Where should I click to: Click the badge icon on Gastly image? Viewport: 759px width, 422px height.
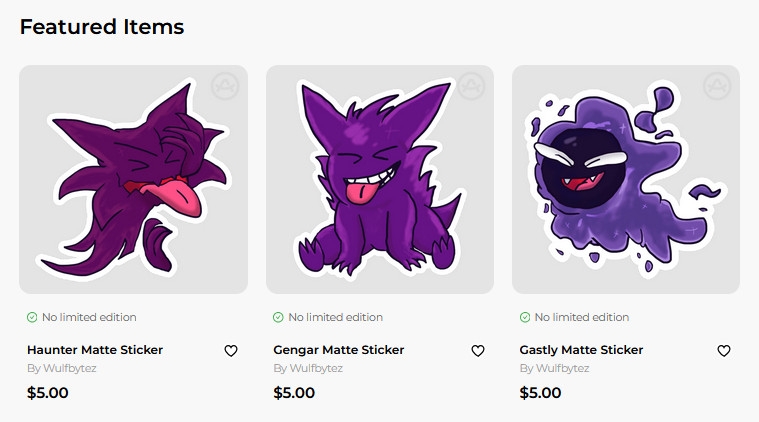717,86
